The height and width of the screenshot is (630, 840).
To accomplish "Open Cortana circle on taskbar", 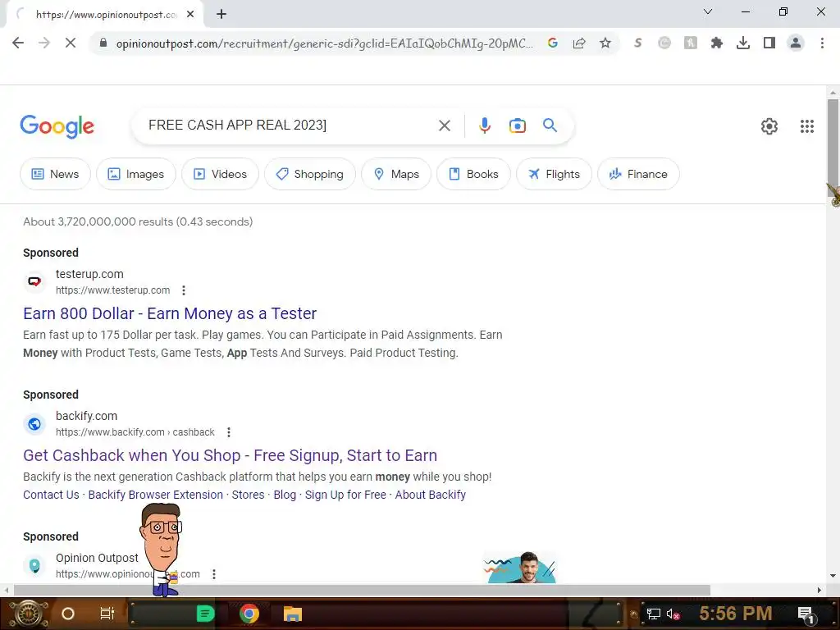I will point(67,614).
